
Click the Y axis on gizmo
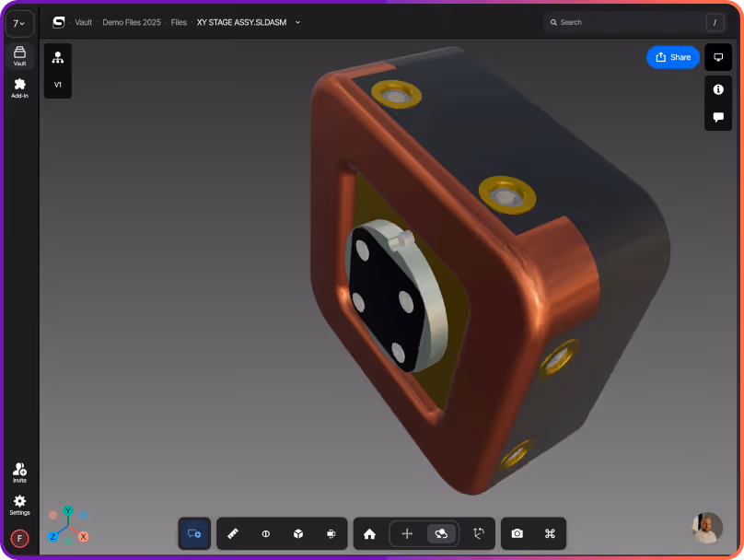click(68, 510)
